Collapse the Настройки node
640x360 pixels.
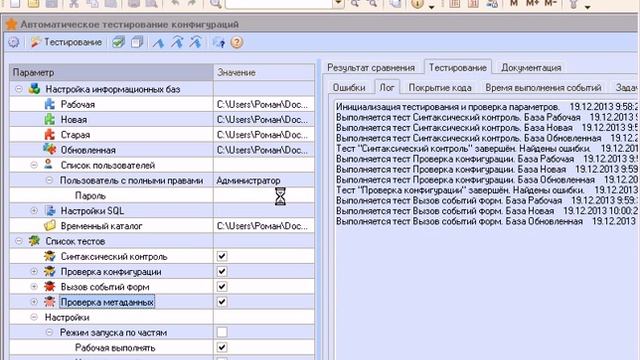coord(34,317)
